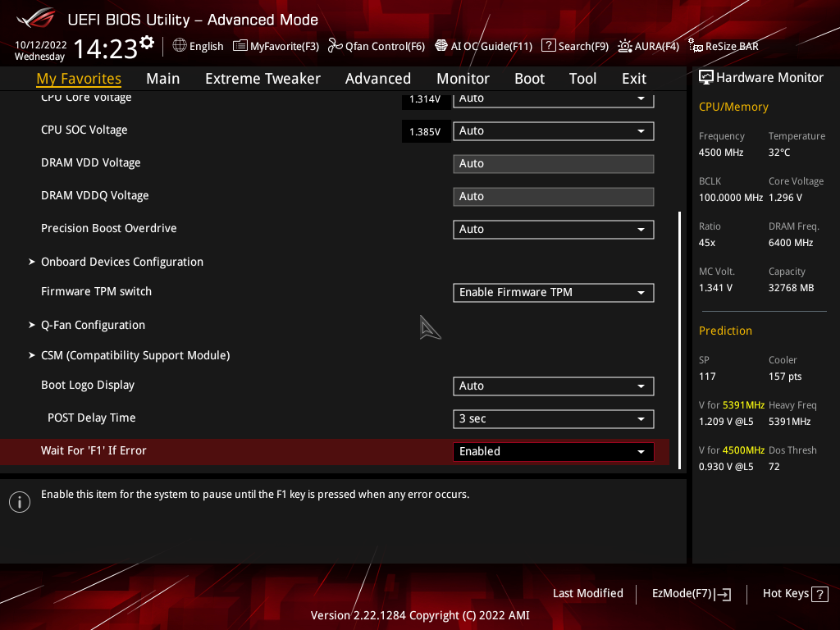The height and width of the screenshot is (630, 840).
Task: Click the 157 pts cooler score
Action: click(x=785, y=377)
